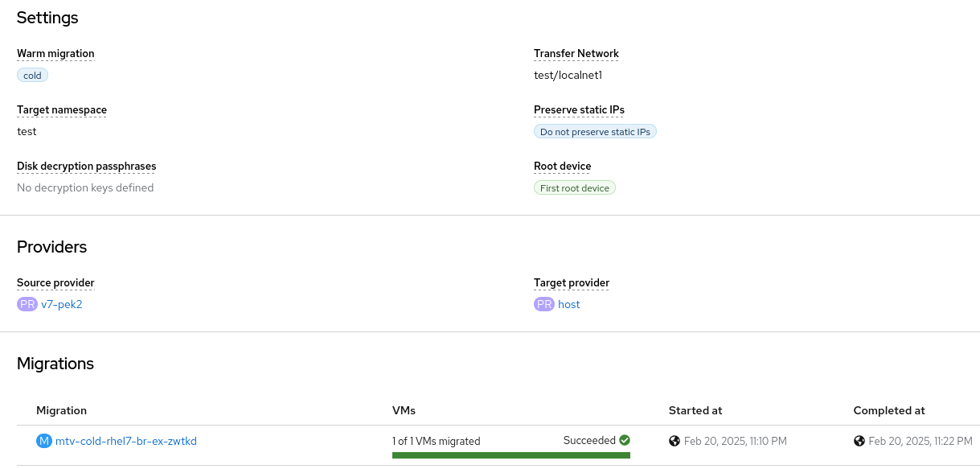Click the First root device label
Screen dimensions: 980x469
pyautogui.click(x=575, y=188)
